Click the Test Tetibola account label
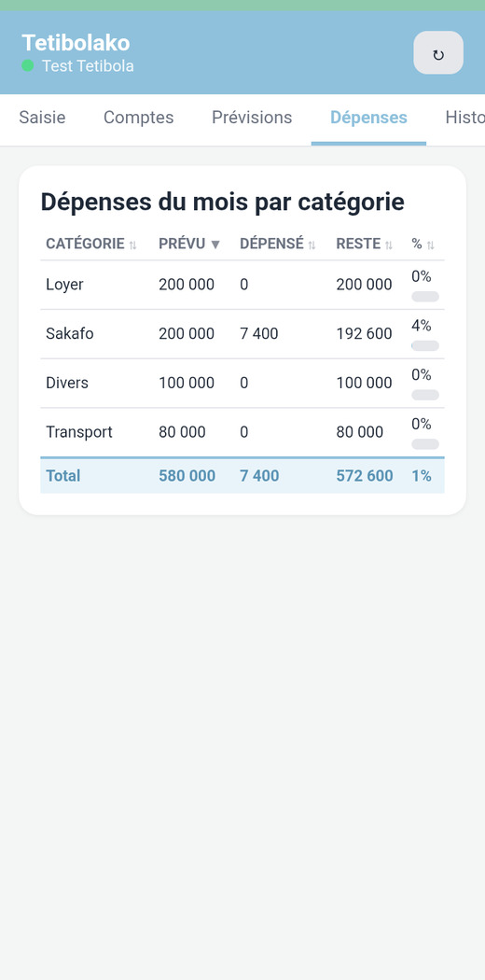The image size is (485, 980). tap(88, 66)
